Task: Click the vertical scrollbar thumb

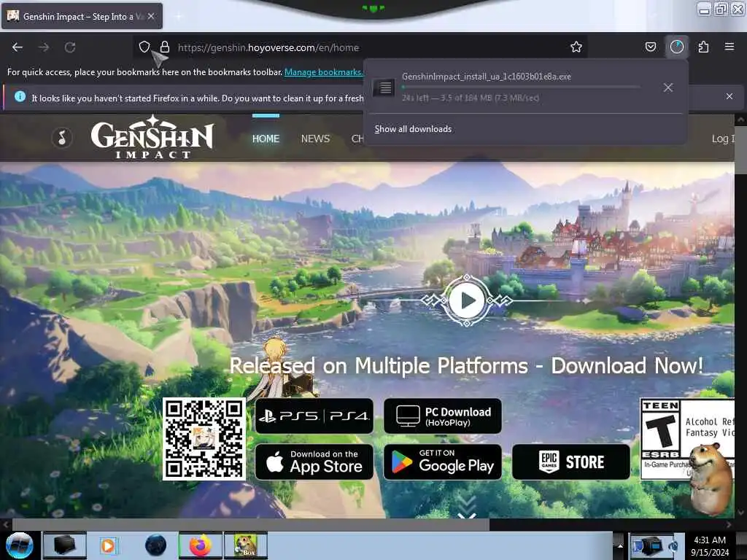Action: click(x=740, y=150)
